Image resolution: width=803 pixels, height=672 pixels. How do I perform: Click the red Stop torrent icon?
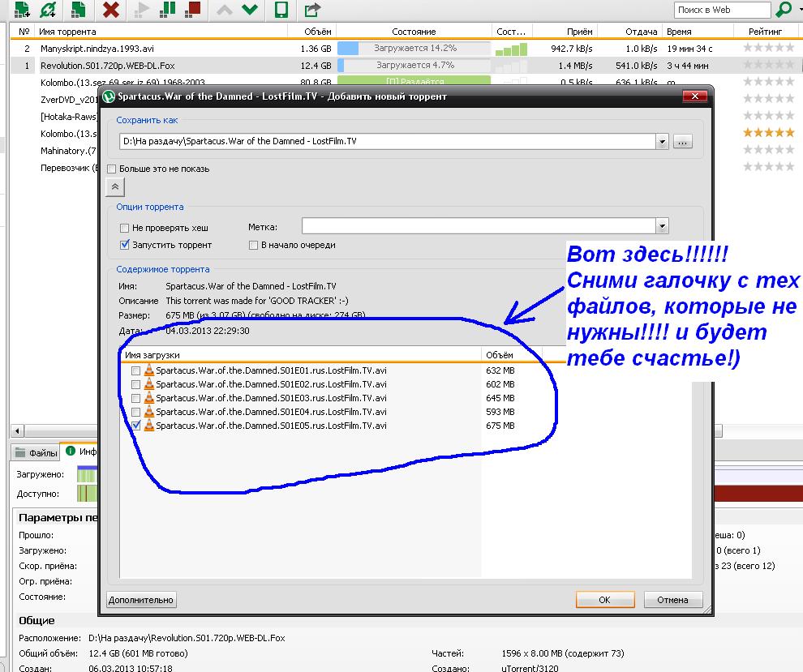(x=193, y=10)
